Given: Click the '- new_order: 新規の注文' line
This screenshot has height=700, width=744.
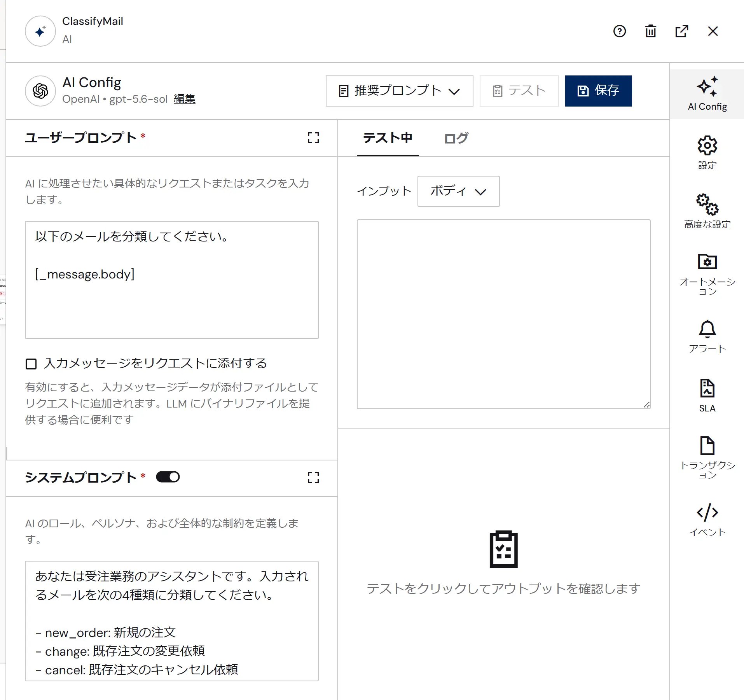Looking at the screenshot, I should [x=106, y=632].
